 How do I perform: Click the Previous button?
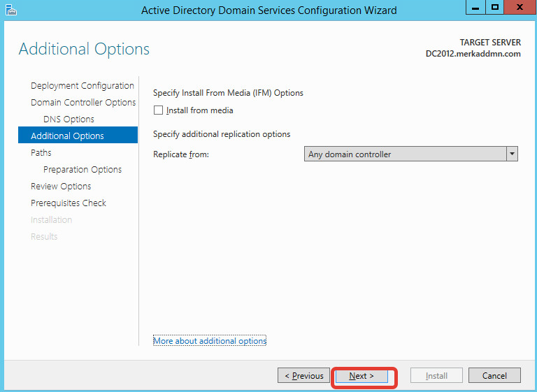tap(303, 375)
